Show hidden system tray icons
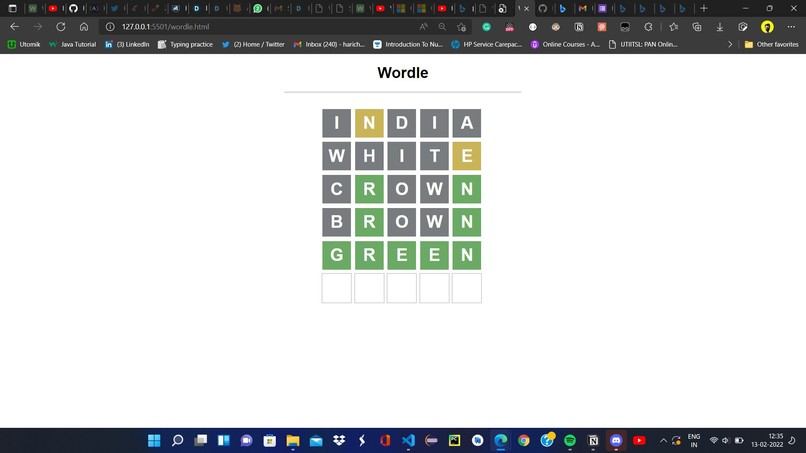Screen dimensions: 806x453 [663, 441]
